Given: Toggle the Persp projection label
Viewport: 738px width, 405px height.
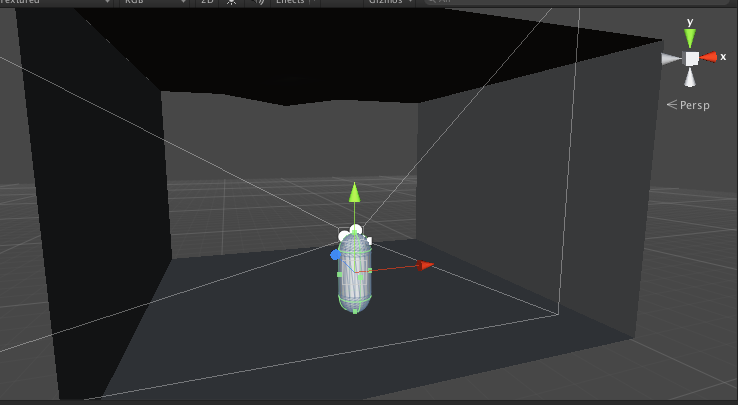Looking at the screenshot, I should [688, 105].
